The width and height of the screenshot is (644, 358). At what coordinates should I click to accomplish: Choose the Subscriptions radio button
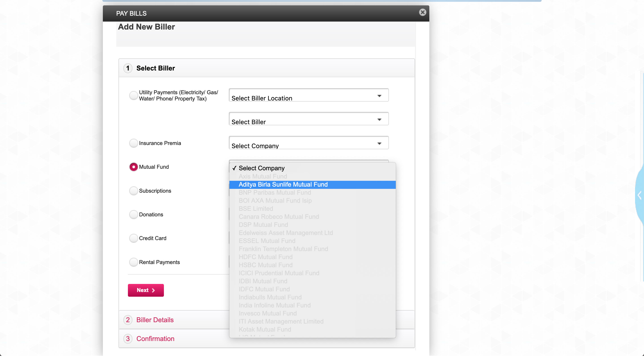click(x=133, y=191)
